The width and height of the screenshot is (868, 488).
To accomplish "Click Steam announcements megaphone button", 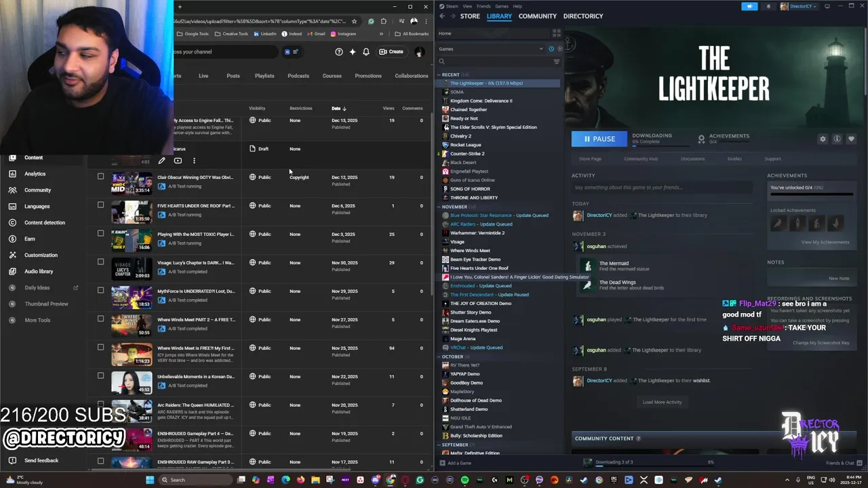I will coord(749,6).
